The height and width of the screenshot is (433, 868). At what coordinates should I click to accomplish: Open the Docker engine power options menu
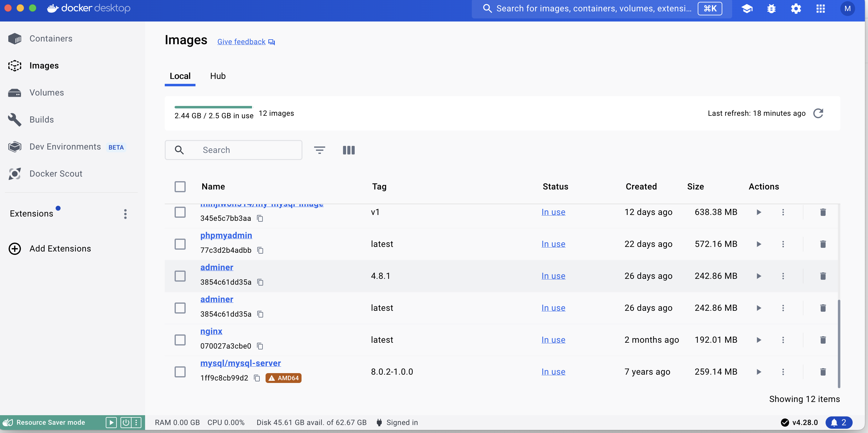click(x=136, y=422)
